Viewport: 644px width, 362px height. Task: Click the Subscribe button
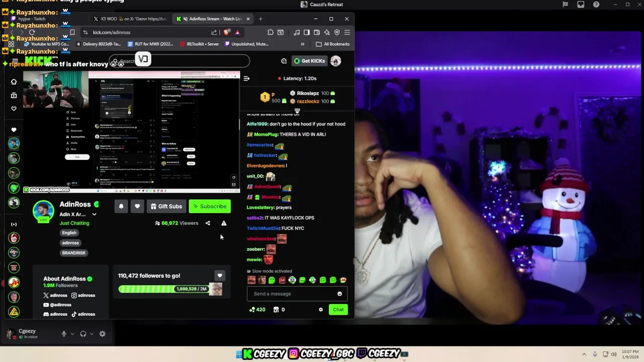point(210,206)
